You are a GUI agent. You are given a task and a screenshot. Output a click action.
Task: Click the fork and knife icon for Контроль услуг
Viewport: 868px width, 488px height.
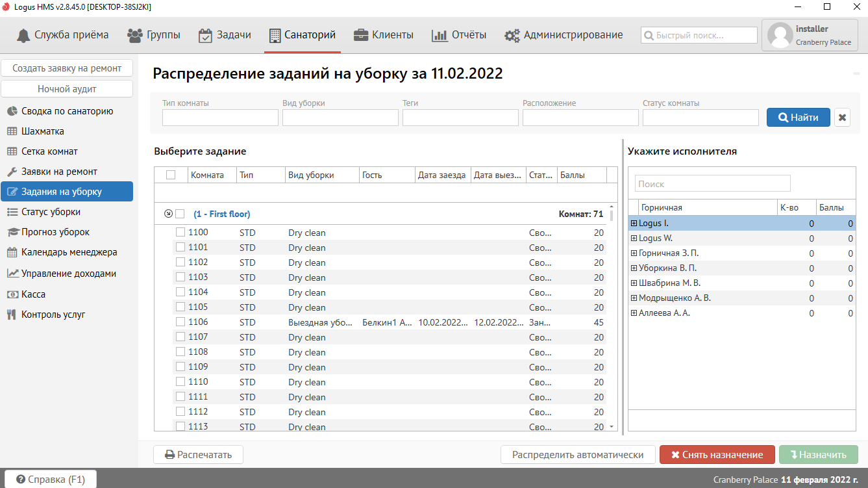pyautogui.click(x=11, y=315)
